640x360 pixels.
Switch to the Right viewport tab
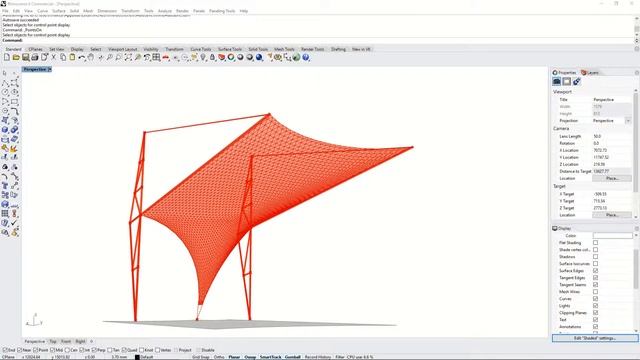[80, 341]
